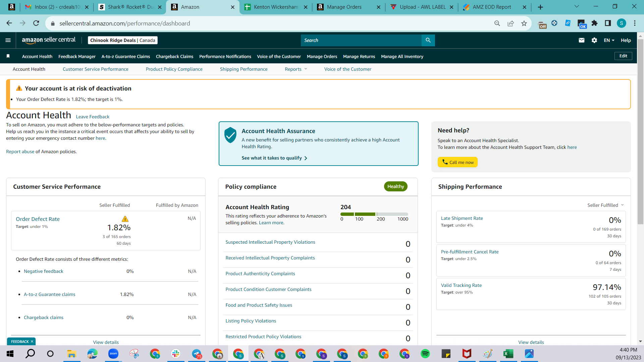
Task: Click the share page icon
Action: coord(511,23)
